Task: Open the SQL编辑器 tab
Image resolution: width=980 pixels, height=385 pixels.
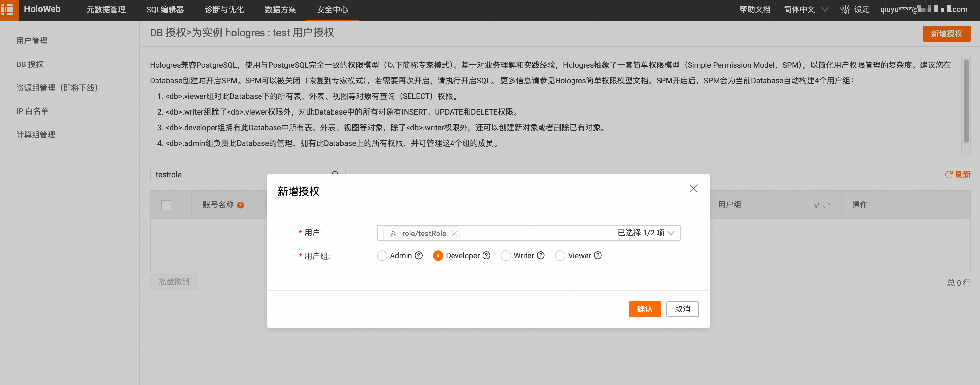Action: click(x=165, y=10)
